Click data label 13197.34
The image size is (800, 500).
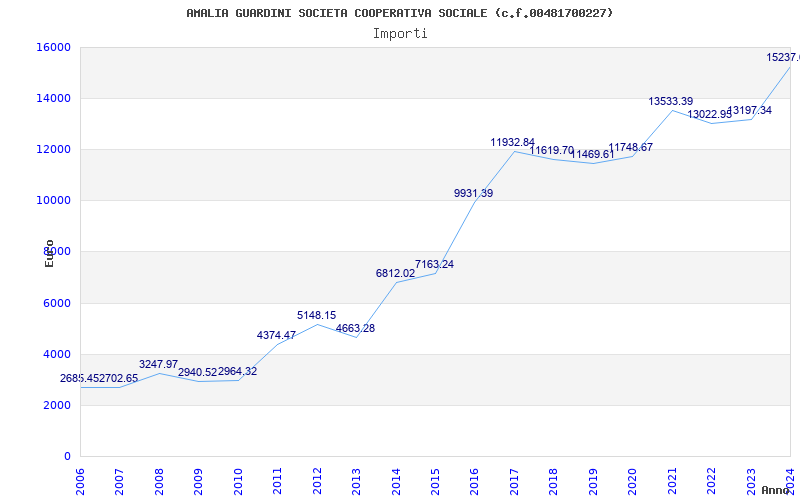tap(749, 110)
